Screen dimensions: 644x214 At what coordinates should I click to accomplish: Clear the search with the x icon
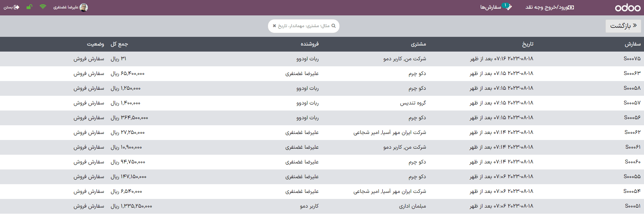click(x=274, y=26)
